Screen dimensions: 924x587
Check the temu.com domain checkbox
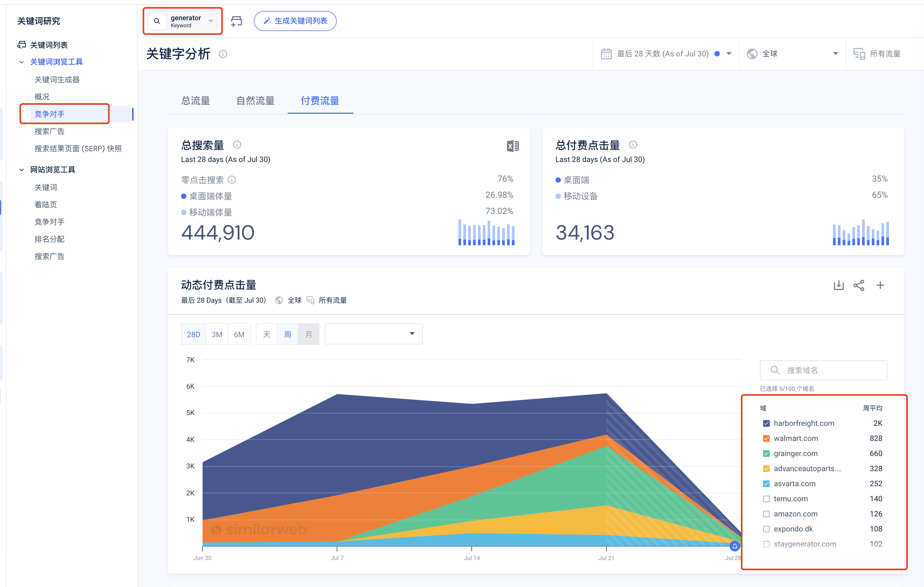tap(766, 499)
